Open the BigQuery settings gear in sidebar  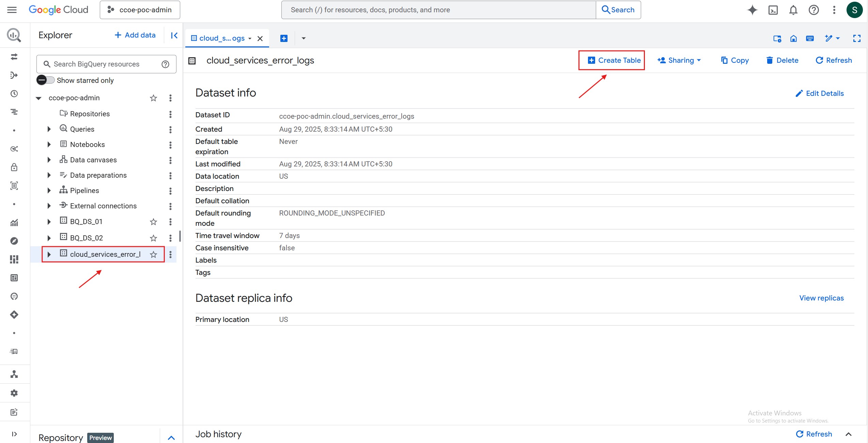pyautogui.click(x=14, y=393)
